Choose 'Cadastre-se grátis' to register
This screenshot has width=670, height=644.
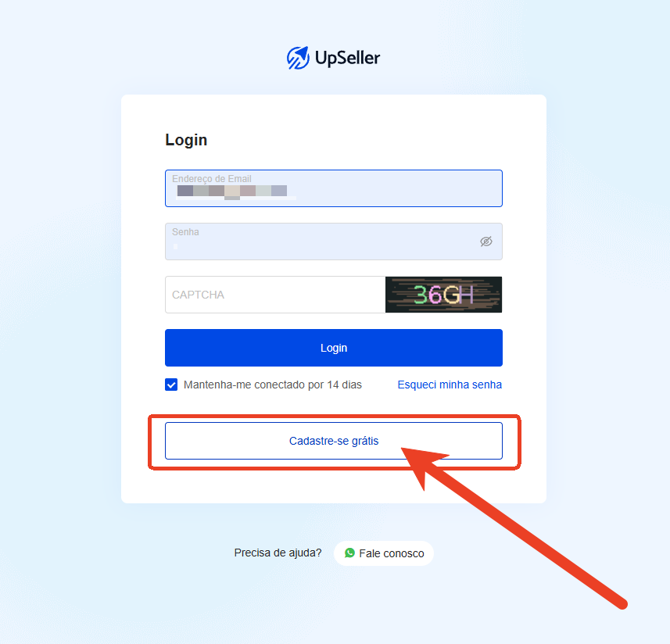(x=334, y=441)
